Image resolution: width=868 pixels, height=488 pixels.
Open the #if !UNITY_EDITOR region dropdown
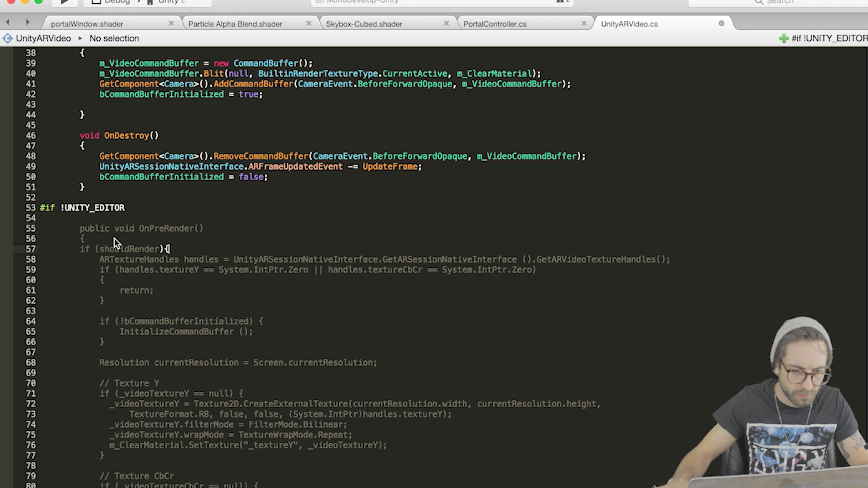point(829,39)
